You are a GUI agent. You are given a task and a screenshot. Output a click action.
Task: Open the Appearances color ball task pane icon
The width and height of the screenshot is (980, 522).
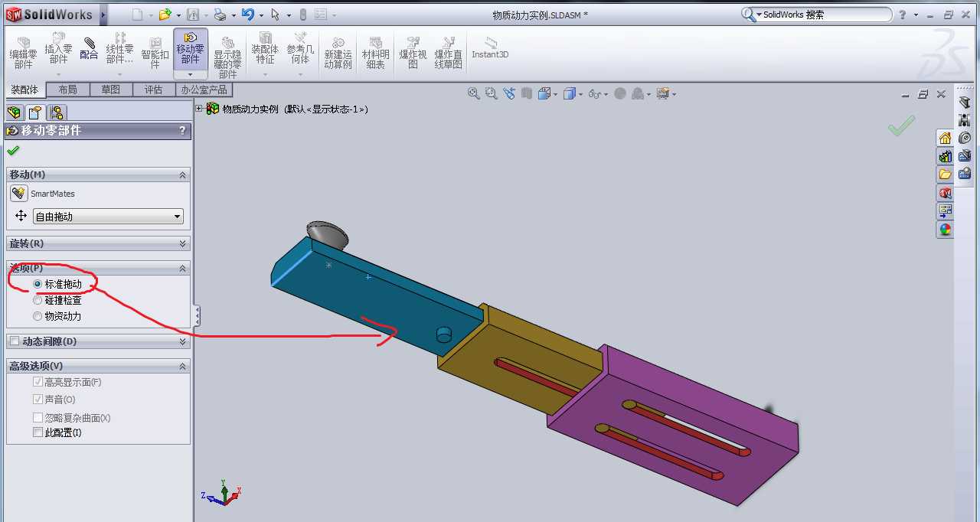coord(946,229)
